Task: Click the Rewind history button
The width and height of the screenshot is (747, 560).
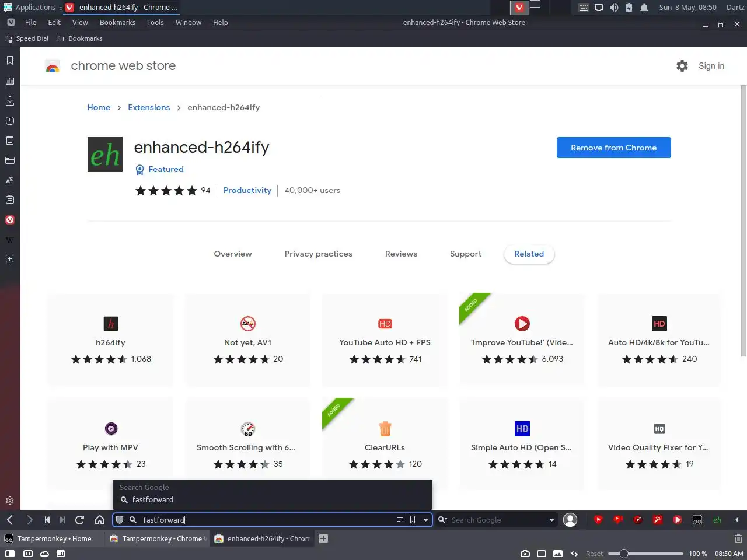Action: click(47, 520)
